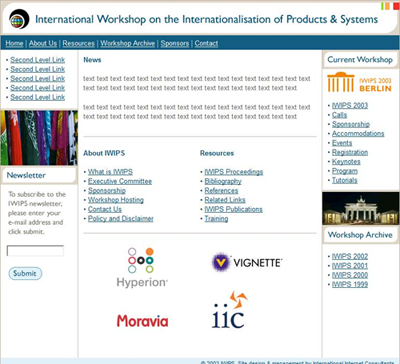400x364 pixels.
Task: Click the colorful fabrics image
Action: click(x=39, y=138)
